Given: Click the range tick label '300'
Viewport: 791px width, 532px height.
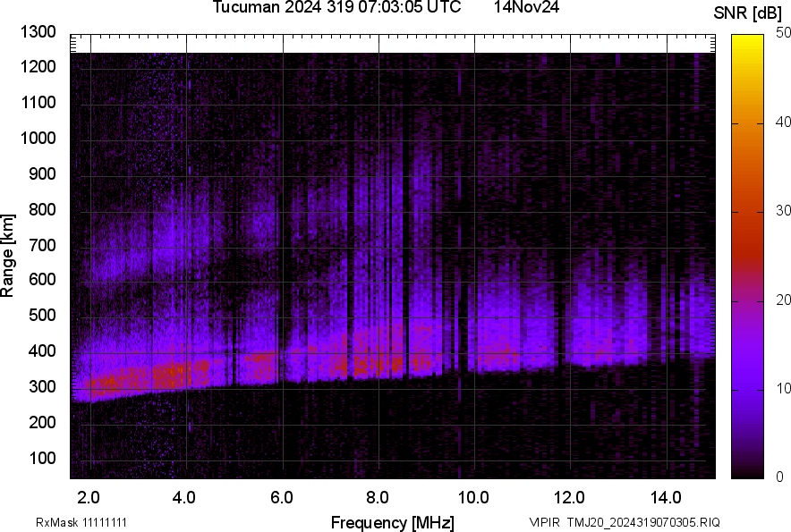Looking at the screenshot, I should (42, 387).
